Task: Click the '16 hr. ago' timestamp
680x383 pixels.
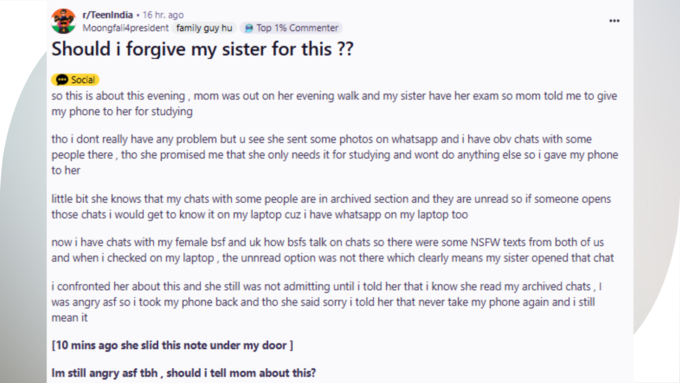Action: point(163,15)
